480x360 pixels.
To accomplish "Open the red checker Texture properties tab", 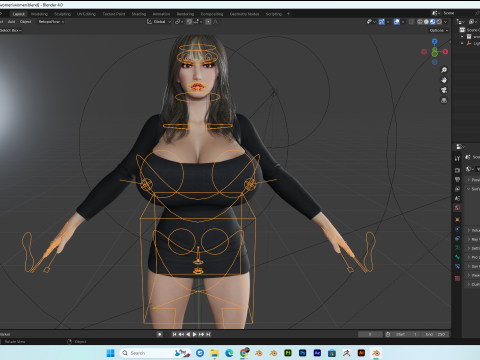I will point(457,278).
